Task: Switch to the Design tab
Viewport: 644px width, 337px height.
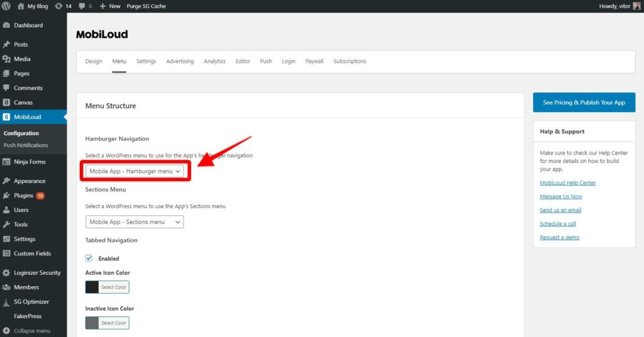Action: 94,61
